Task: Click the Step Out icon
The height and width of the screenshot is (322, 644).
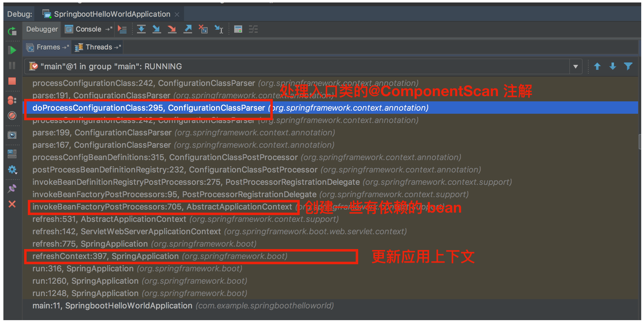Action: [x=187, y=29]
